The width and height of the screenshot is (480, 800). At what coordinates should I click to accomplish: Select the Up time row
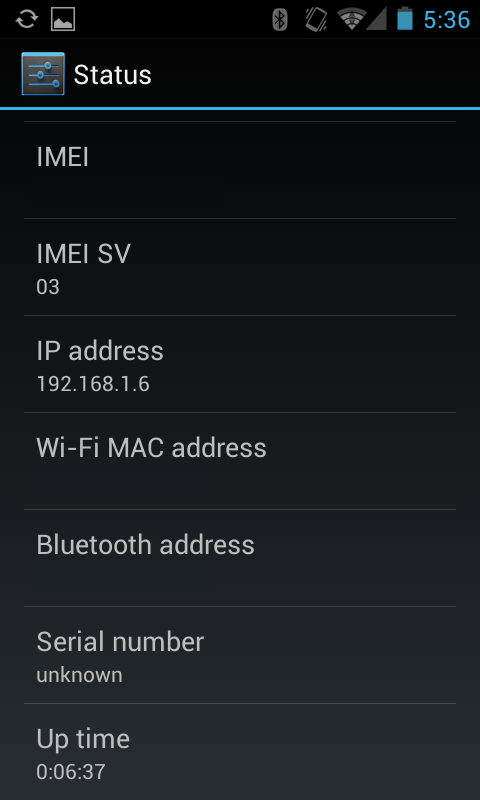[x=240, y=752]
